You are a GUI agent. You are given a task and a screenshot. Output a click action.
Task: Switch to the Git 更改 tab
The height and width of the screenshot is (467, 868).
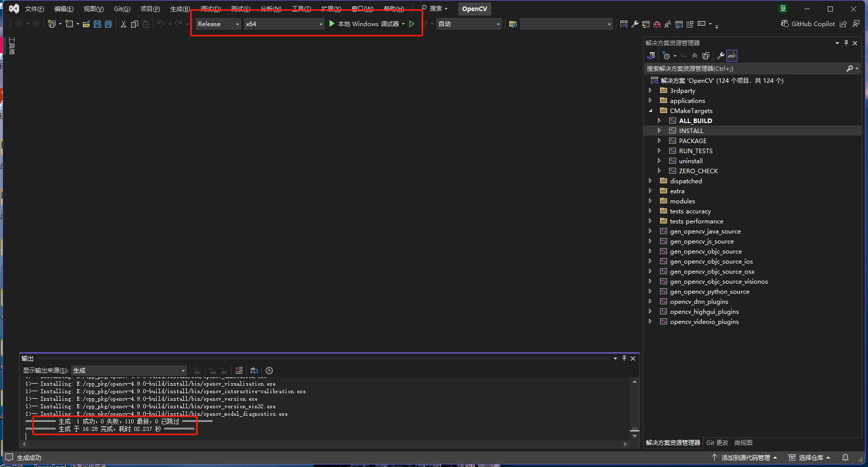point(717,443)
